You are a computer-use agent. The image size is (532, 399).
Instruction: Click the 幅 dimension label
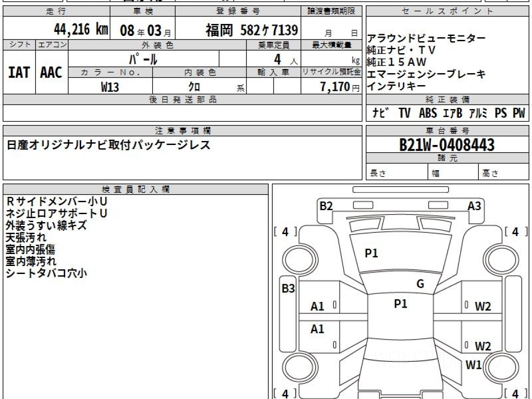click(435, 174)
